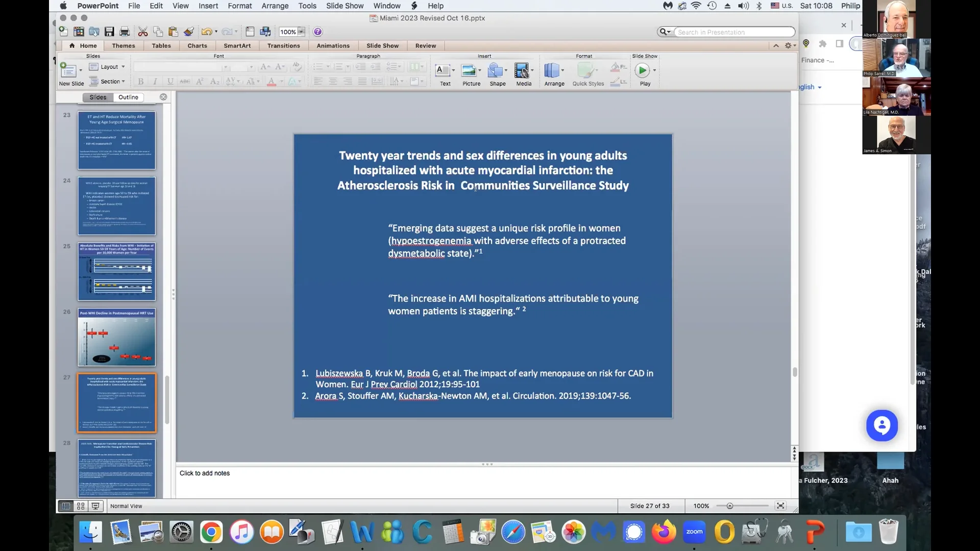
Task: Click the blue chat assistant button
Action: [881, 425]
